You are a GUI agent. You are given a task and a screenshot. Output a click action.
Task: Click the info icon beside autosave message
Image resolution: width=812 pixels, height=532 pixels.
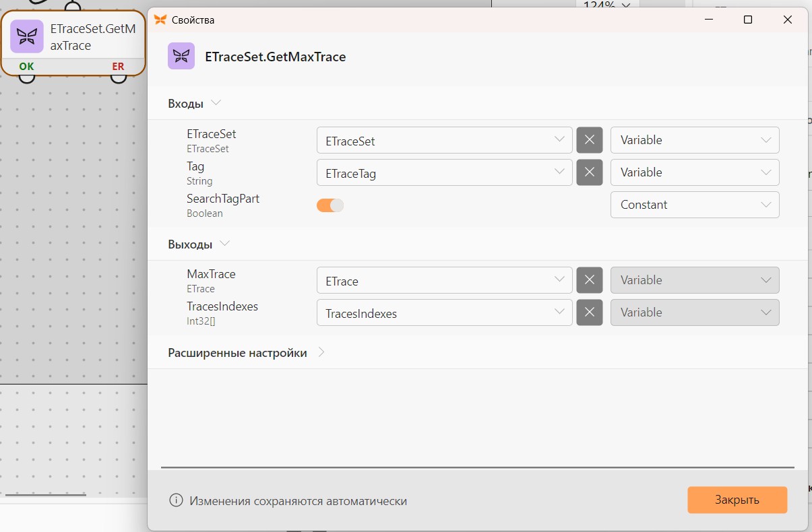pos(176,500)
